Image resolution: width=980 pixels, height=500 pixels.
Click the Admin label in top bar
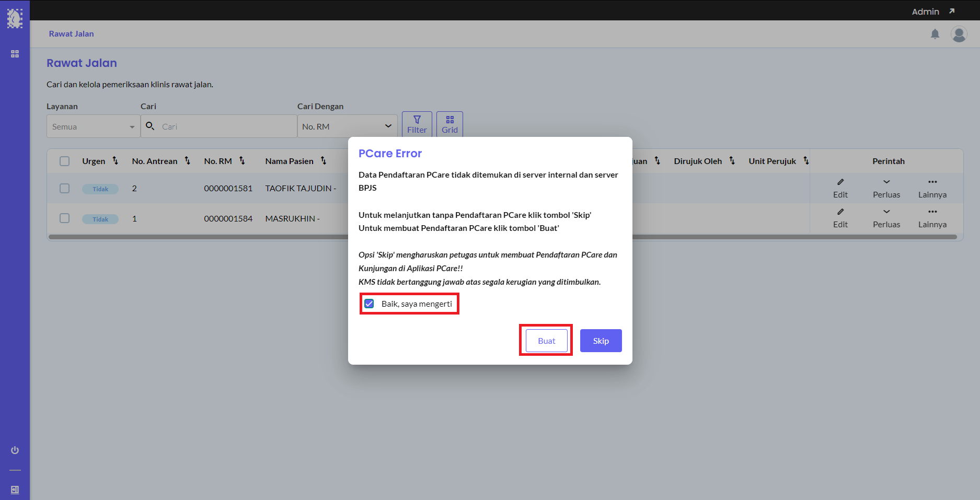click(x=926, y=11)
